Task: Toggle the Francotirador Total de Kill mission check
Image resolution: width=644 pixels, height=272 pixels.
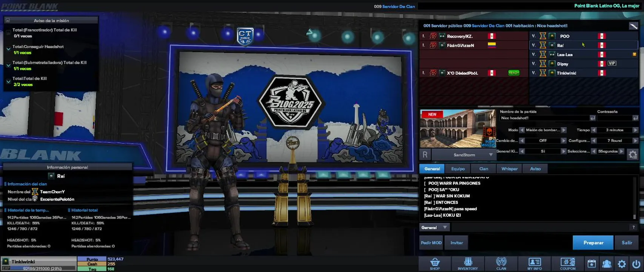Action: pyautogui.click(x=8, y=33)
